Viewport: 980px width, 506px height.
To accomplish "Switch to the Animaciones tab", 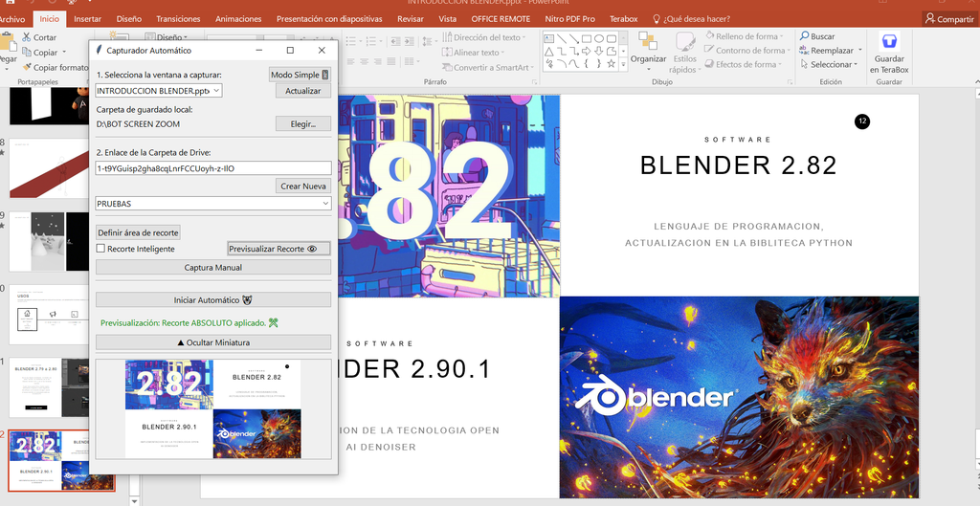I will point(238,19).
